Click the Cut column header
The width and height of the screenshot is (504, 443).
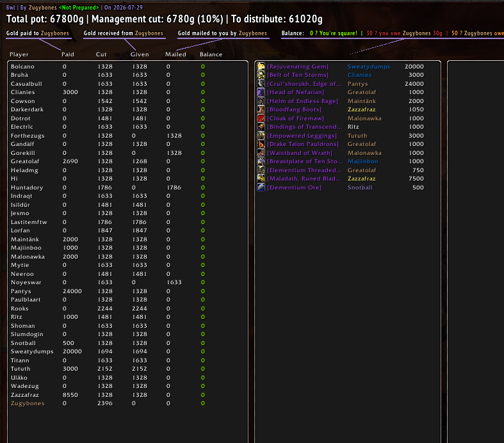pos(101,54)
